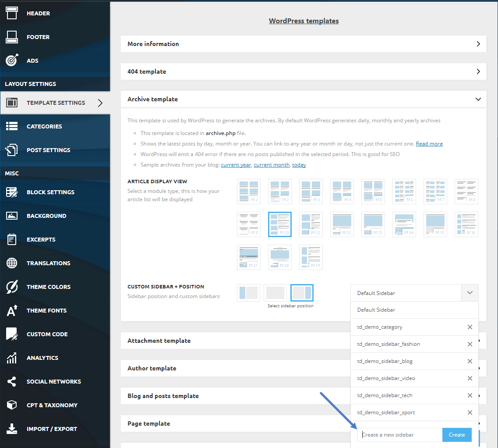Expand the 404 template panel
Screen dimensions: 498x448
304,71
